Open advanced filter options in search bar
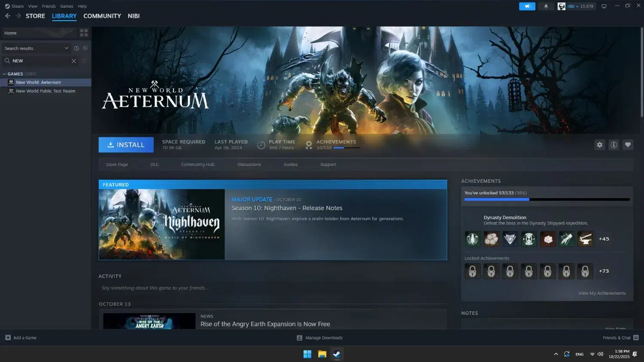 [x=84, y=61]
